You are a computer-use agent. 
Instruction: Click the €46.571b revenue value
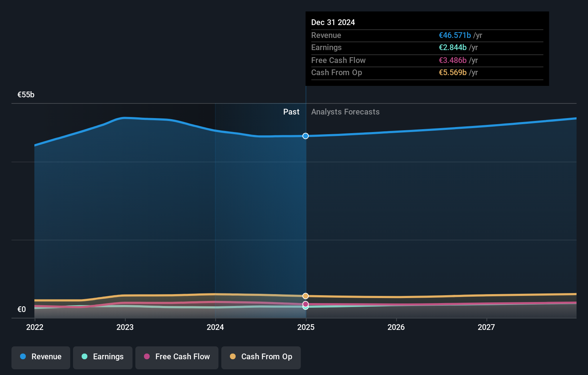click(x=455, y=35)
